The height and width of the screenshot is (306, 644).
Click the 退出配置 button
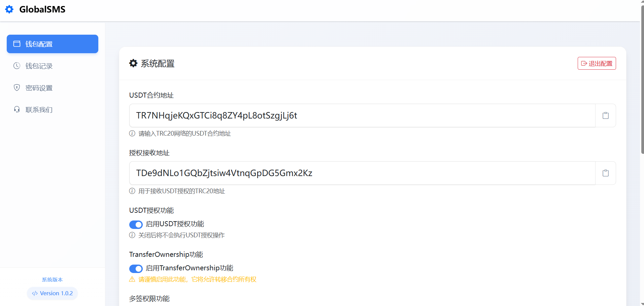pos(597,63)
